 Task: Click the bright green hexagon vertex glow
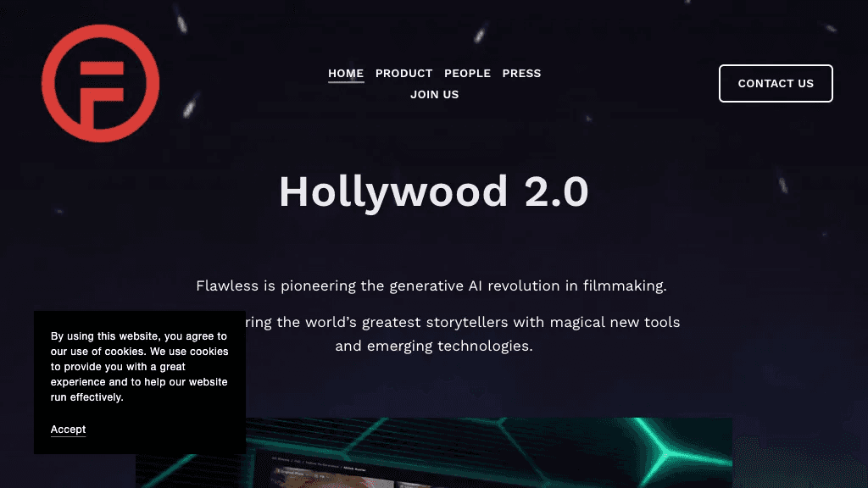click(x=665, y=451)
